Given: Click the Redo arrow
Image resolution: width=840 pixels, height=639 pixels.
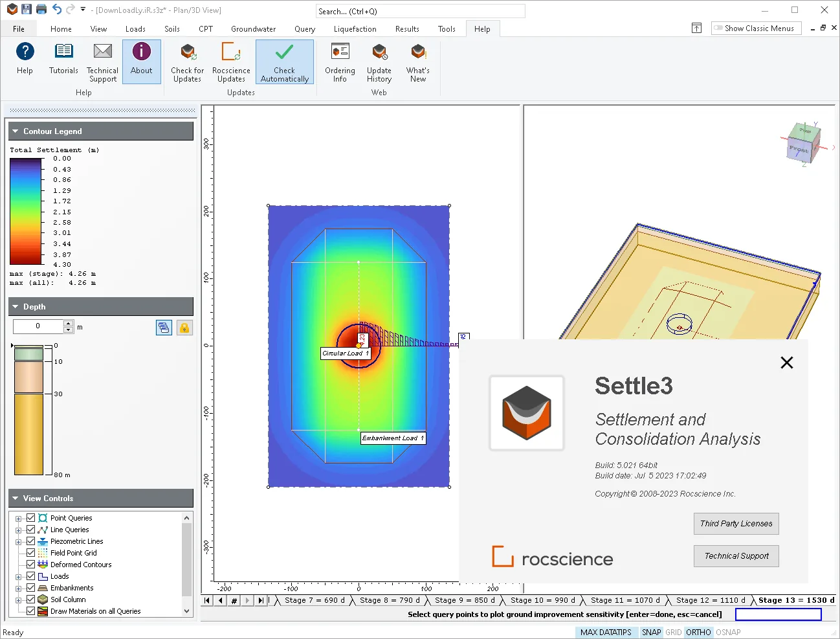Looking at the screenshot, I should [x=70, y=9].
